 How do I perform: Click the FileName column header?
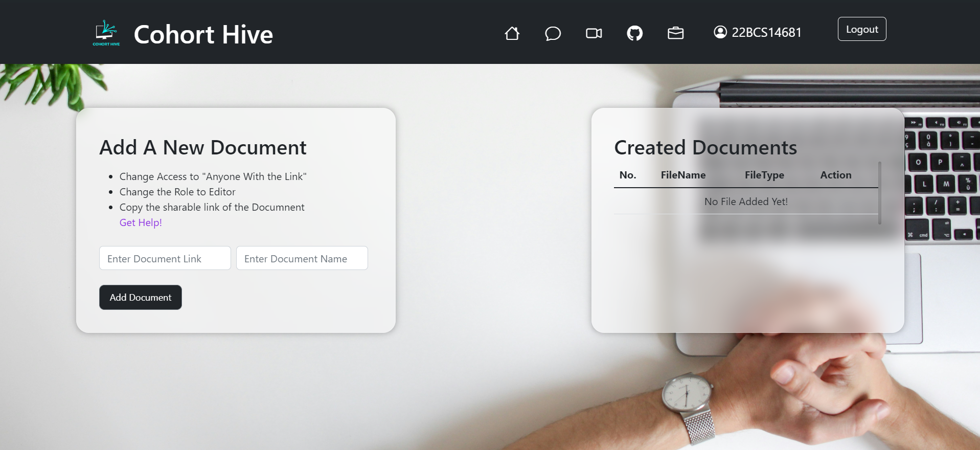click(683, 175)
